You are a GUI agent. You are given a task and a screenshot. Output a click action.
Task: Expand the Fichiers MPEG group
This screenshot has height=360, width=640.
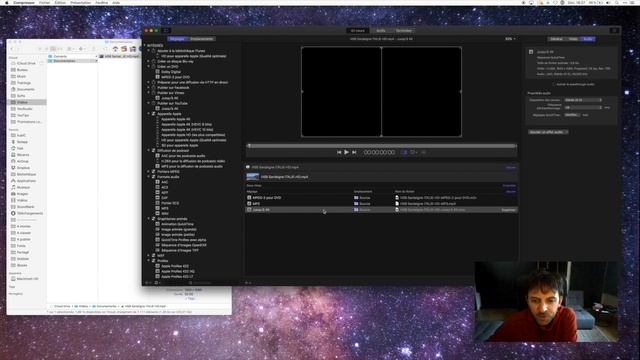point(149,171)
